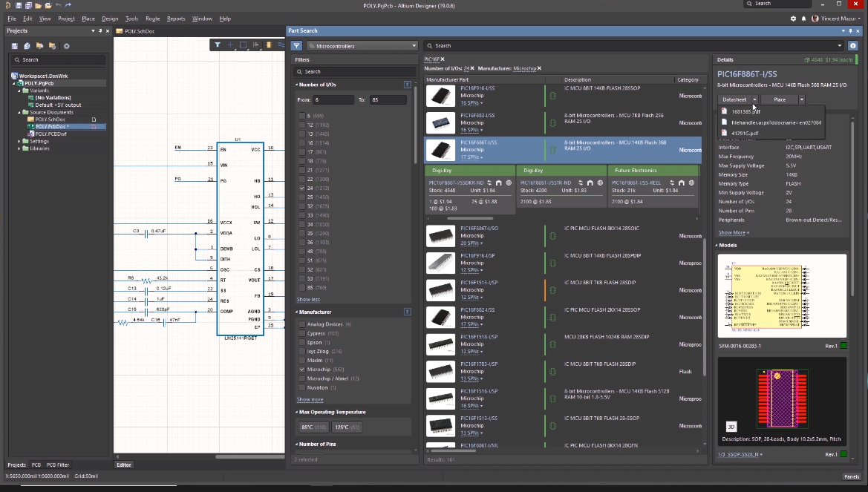Viewport: 868px width, 492px height.
Task: Click the Number of I/Os filter clear icon
Action: (x=408, y=85)
